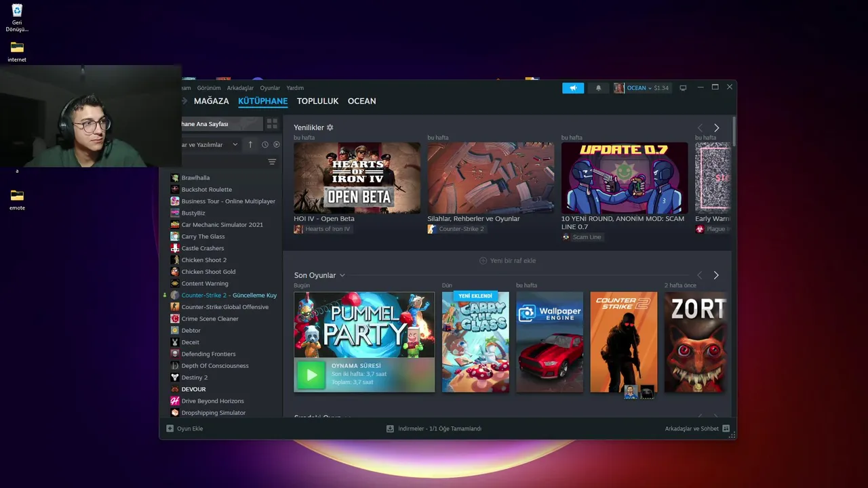Click the Brawlhalla game icon
The width and height of the screenshot is (868, 488).
(175, 178)
